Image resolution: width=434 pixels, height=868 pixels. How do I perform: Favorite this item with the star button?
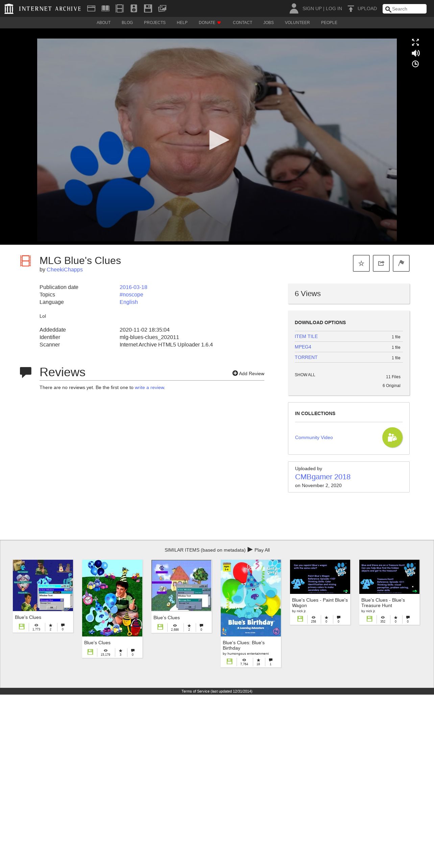point(361,263)
